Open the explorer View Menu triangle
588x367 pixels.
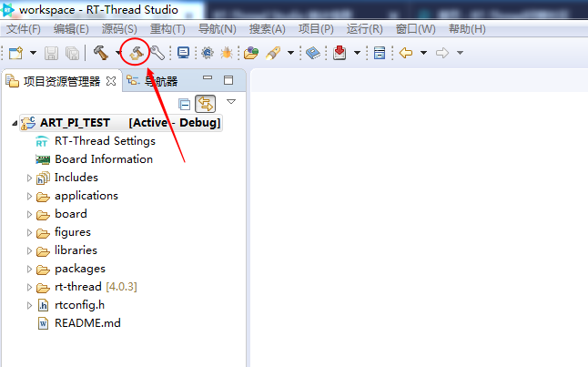click(x=231, y=102)
